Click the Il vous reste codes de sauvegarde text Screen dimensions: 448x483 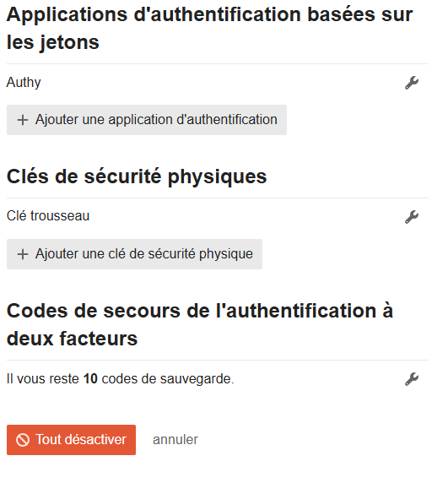[x=121, y=378]
